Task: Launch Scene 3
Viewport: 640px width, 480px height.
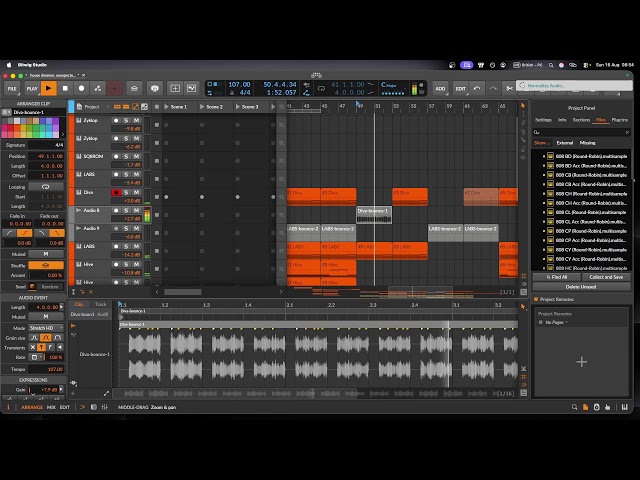Action: pos(238,107)
